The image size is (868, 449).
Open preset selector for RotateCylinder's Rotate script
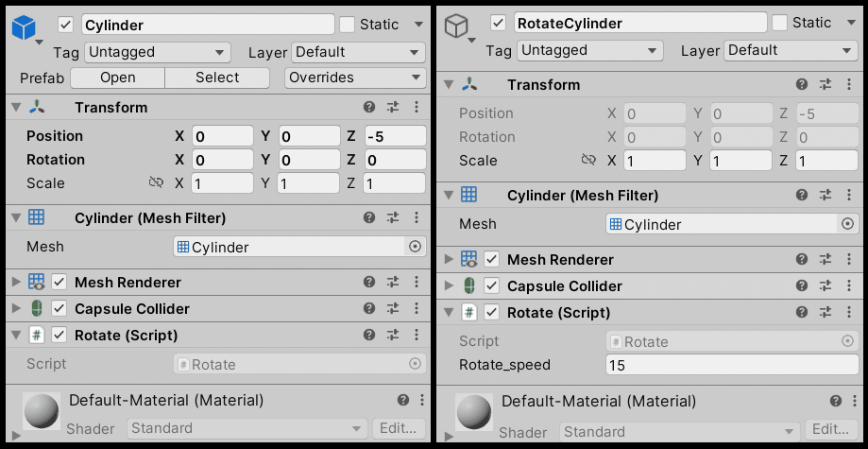825,313
